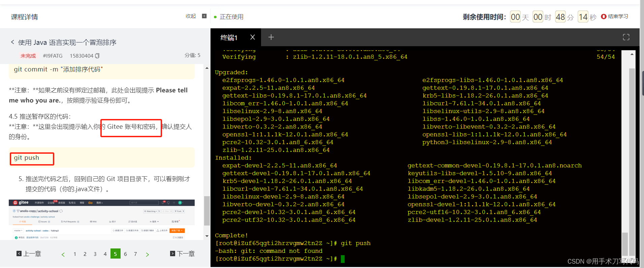Click the instructions panel scrollbar thumb
Screen dimensions: 644x268
[207, 211]
